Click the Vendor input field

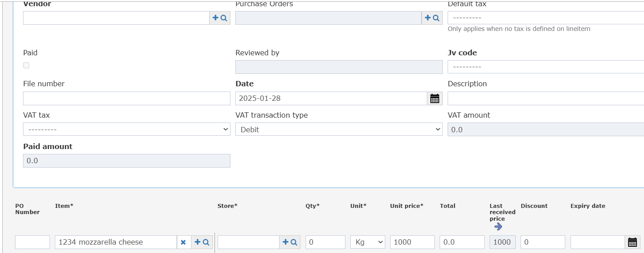116,18
